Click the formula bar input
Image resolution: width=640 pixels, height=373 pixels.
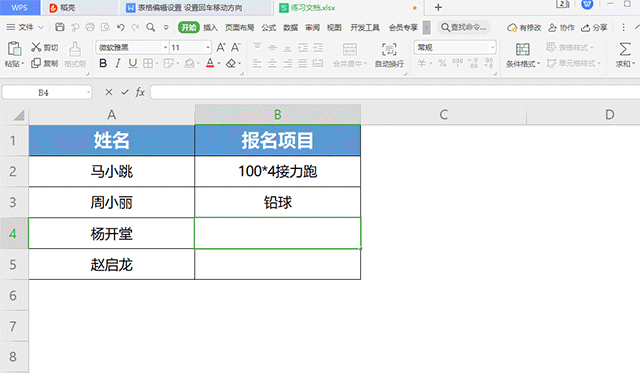point(395,92)
